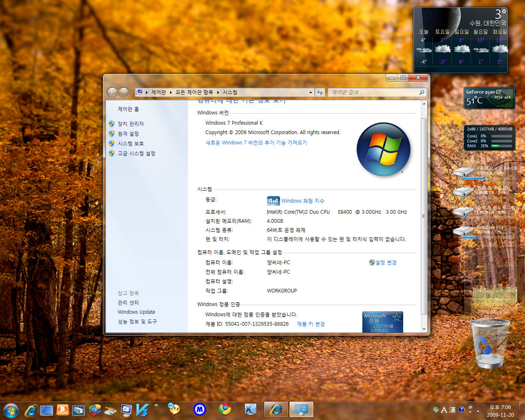Image resolution: width=525 pixels, height=420 pixels.
Task: Click the 4.4 experience index score badge
Action: pyautogui.click(x=273, y=201)
